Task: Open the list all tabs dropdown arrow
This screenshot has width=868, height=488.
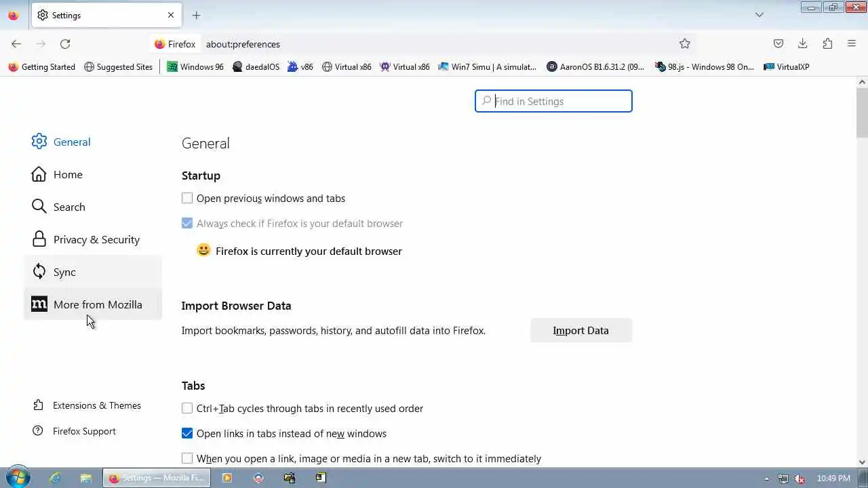Action: click(759, 15)
